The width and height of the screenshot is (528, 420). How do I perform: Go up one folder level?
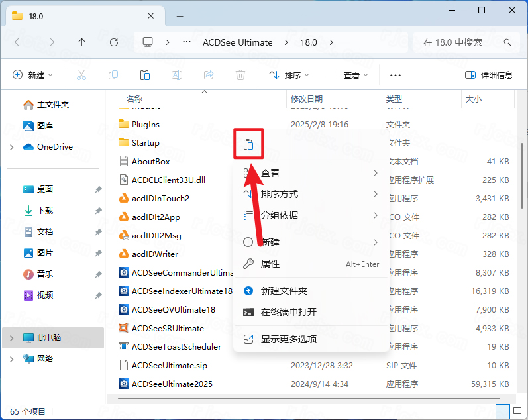(81, 42)
